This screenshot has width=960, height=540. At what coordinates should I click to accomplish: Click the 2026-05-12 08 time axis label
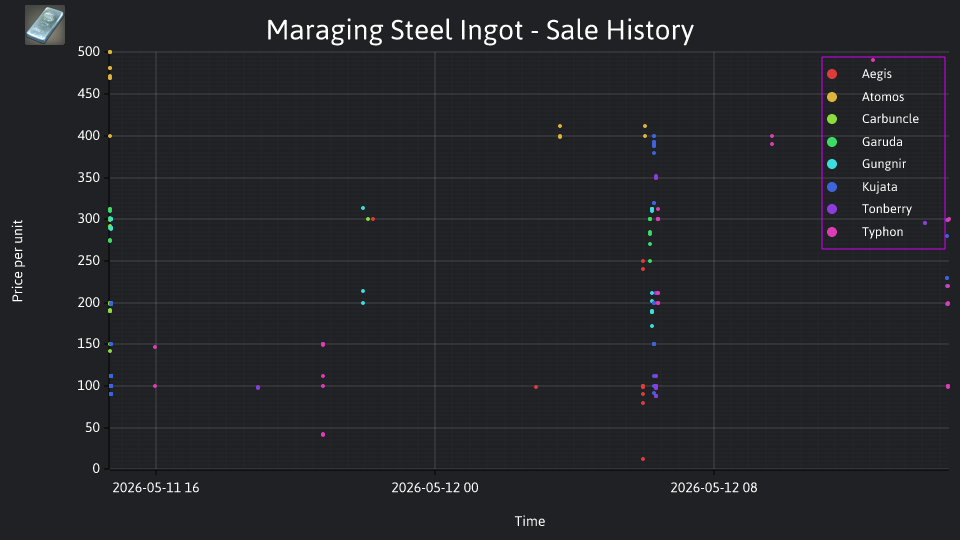click(x=714, y=488)
